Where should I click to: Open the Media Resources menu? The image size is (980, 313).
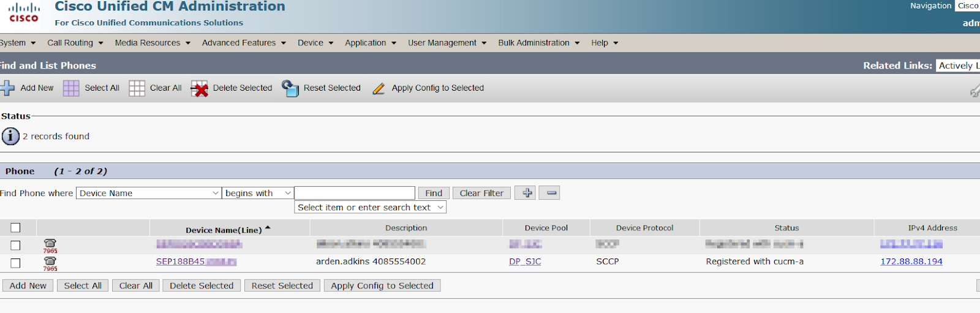pyautogui.click(x=153, y=43)
